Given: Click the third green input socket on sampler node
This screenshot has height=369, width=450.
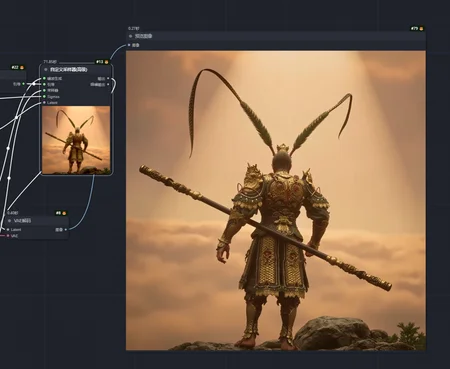Looking at the screenshot, I should point(44,91).
